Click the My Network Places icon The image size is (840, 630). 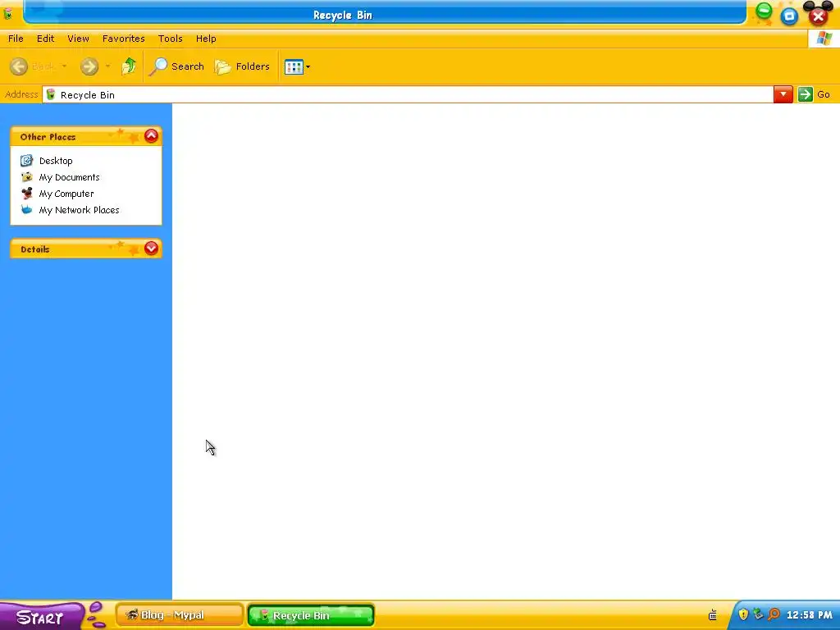[26, 209]
